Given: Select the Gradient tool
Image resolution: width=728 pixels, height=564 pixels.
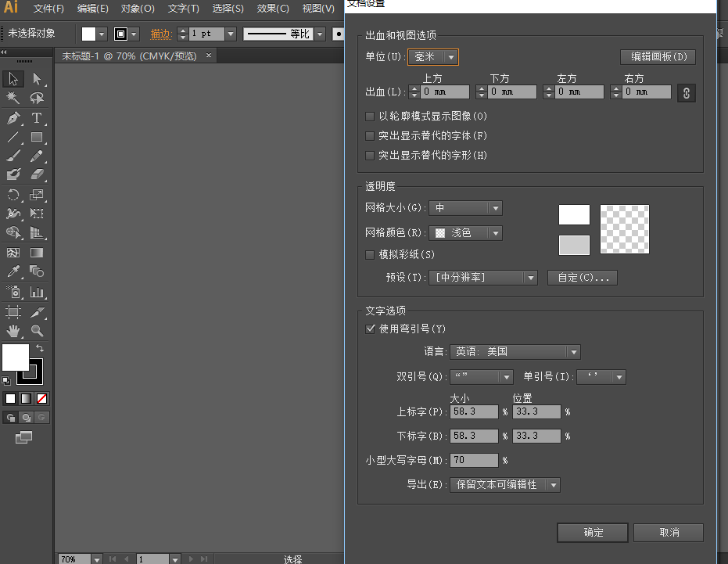Looking at the screenshot, I should coord(38,253).
